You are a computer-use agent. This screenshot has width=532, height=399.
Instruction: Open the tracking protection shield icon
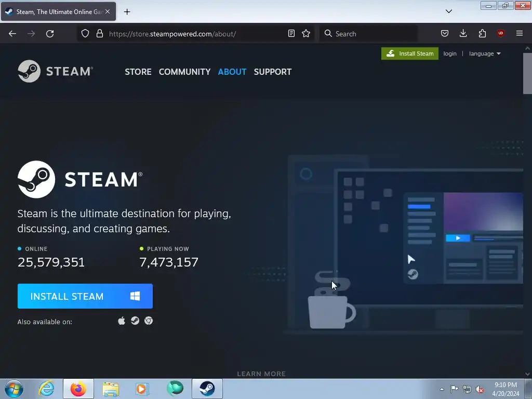(85, 34)
